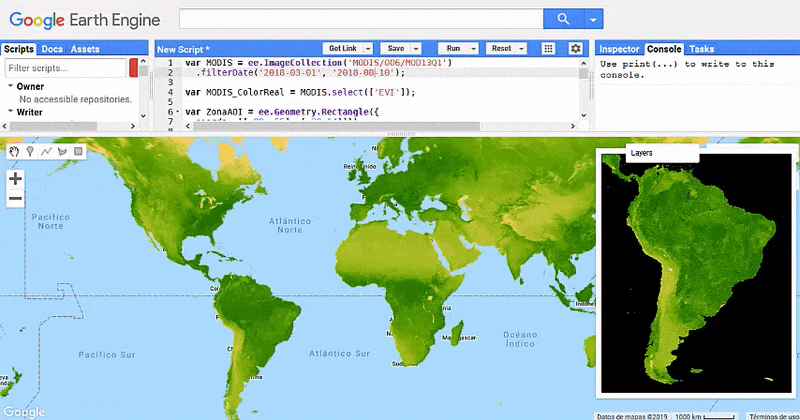Click the red scripts panel button
The image size is (800, 420).
click(x=134, y=68)
